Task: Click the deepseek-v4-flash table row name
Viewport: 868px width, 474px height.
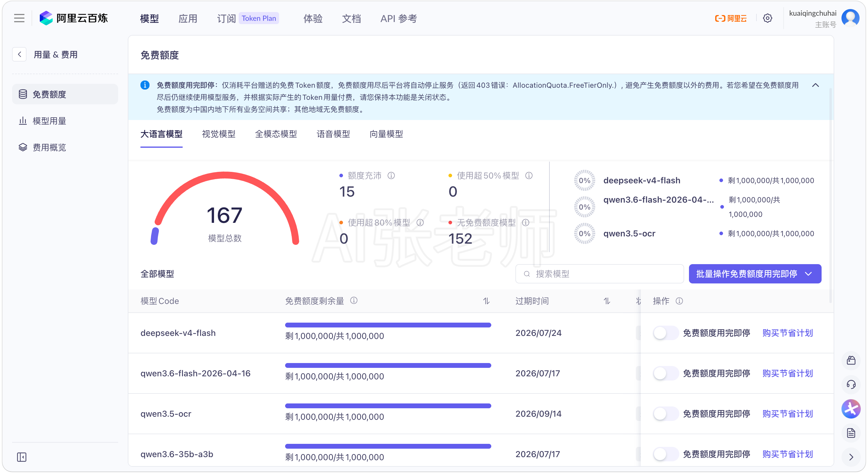Action: 178,333
